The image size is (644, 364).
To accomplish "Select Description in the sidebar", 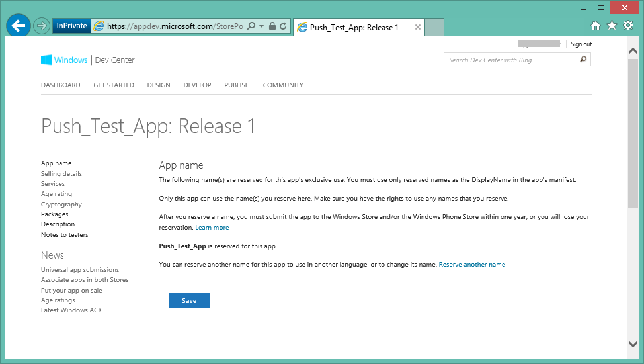I will [58, 224].
